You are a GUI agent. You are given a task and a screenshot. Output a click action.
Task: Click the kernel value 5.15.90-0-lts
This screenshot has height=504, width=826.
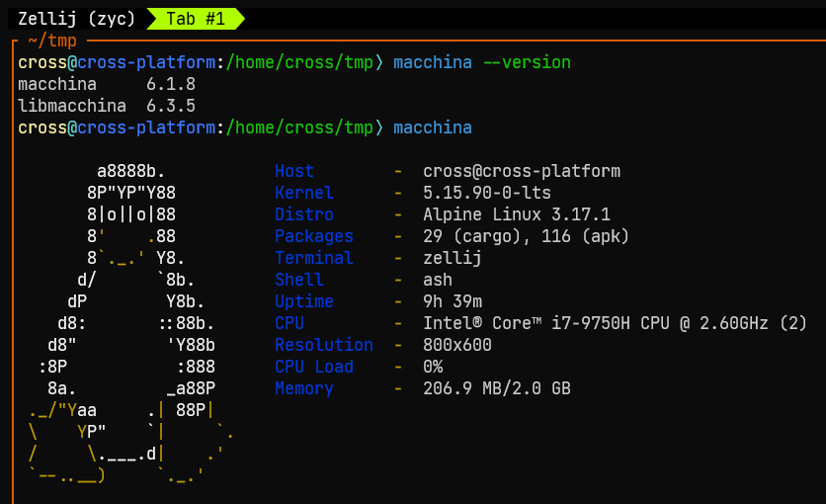(x=487, y=193)
